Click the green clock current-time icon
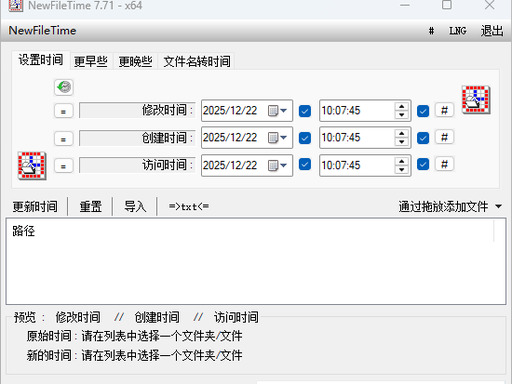 [64, 87]
